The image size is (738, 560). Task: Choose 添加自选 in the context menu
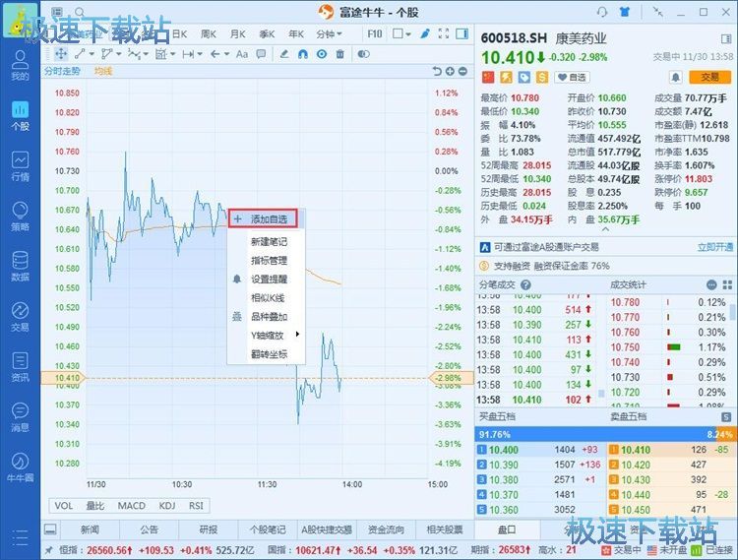(264, 218)
